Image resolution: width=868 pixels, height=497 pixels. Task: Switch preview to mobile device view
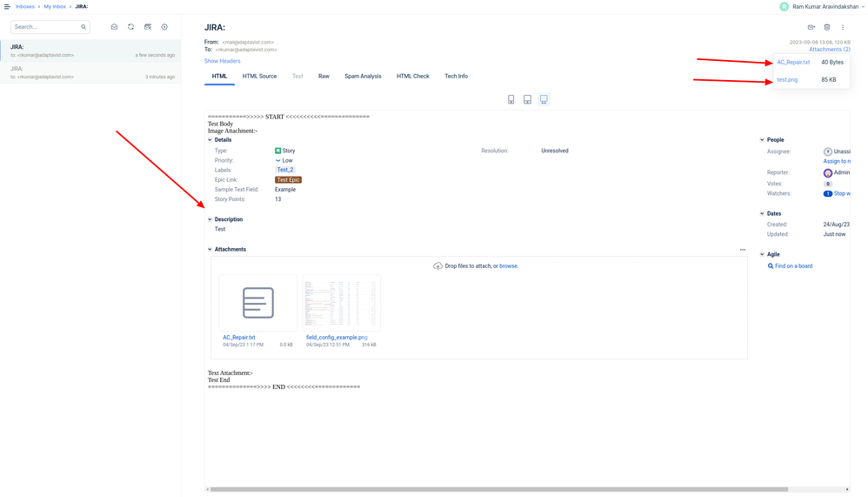click(511, 99)
